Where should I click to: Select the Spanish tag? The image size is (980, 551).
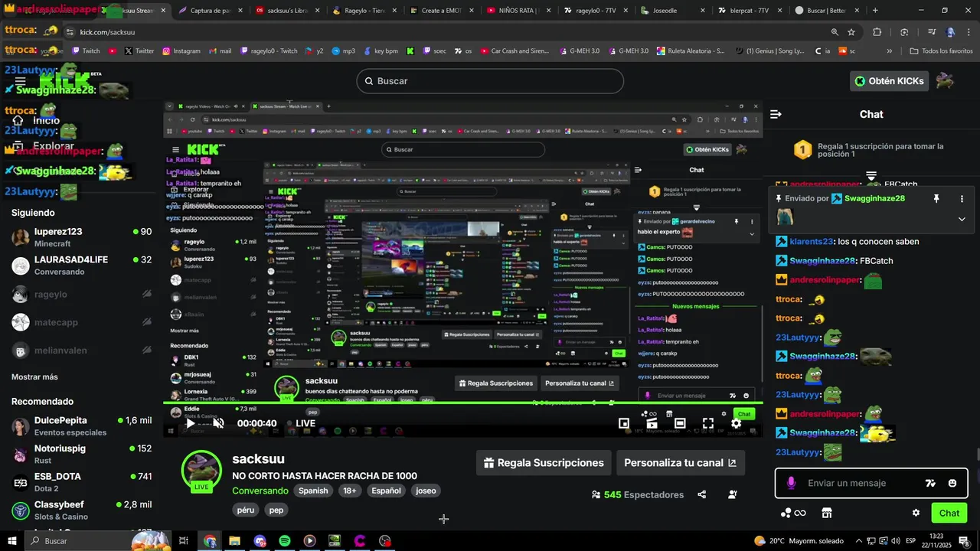click(x=313, y=491)
